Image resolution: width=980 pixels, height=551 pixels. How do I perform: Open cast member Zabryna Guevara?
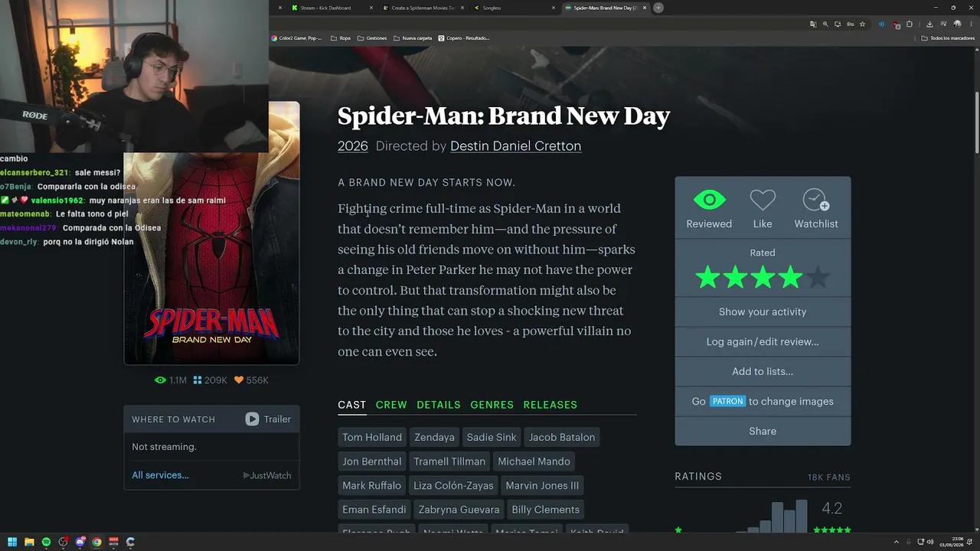[x=459, y=510]
